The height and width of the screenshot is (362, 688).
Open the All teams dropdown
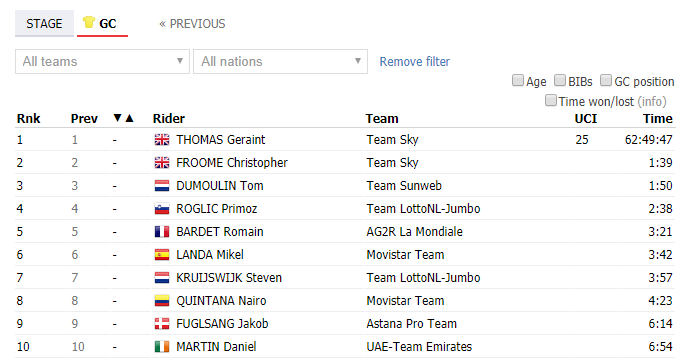pos(102,61)
